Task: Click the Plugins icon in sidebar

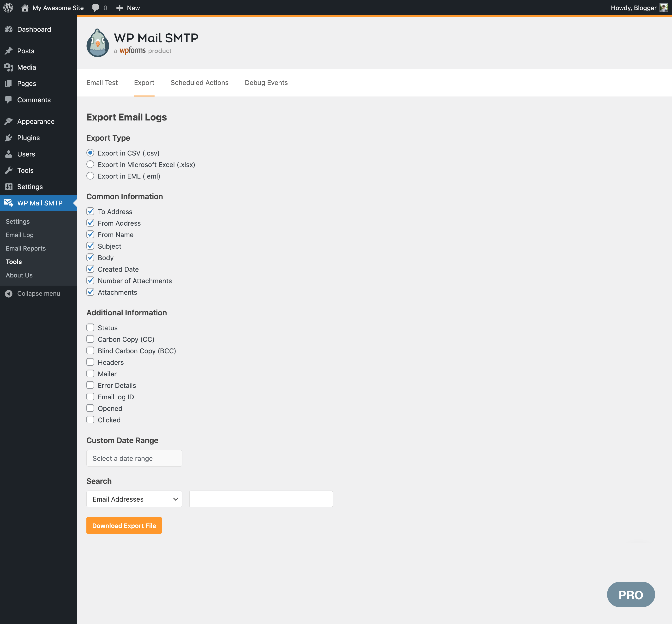Action: (9, 137)
